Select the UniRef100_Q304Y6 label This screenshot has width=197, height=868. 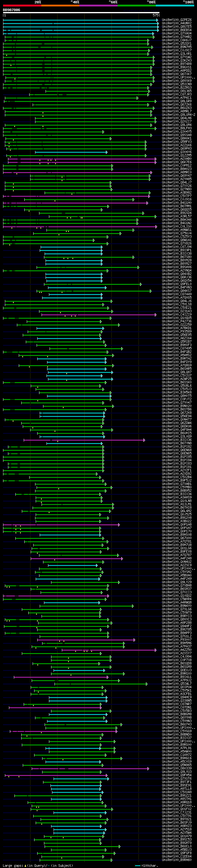tap(177, 152)
